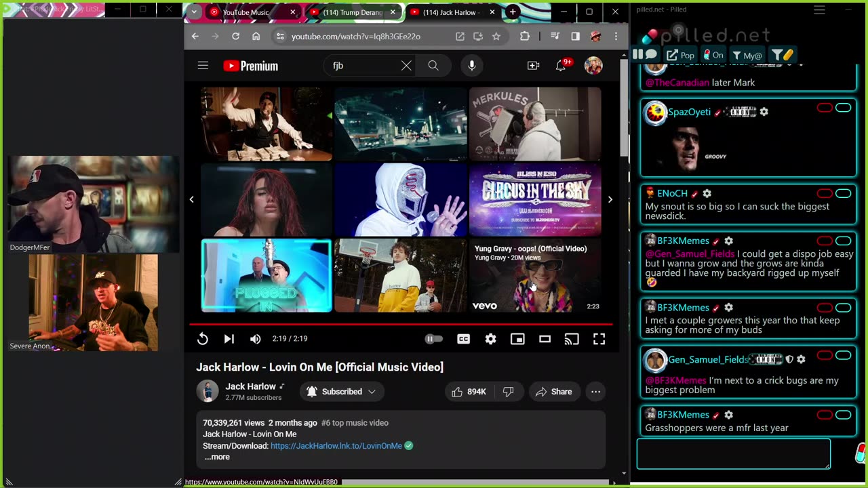Click the red video progress bar
The height and width of the screenshot is (488, 868).
point(401,325)
